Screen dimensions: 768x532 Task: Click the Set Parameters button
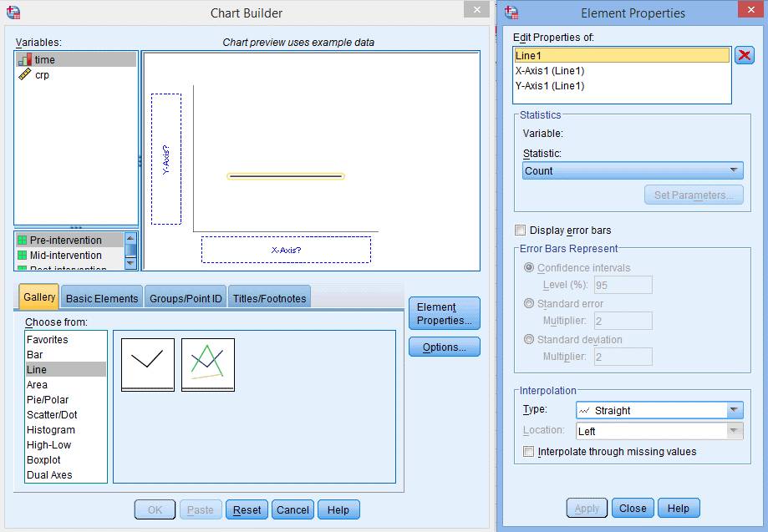(x=694, y=195)
